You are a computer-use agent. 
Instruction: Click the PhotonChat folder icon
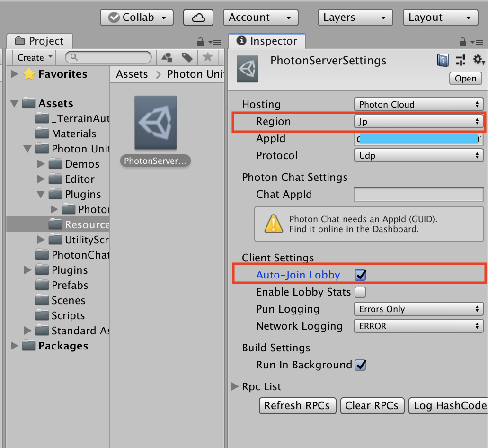[42, 255]
